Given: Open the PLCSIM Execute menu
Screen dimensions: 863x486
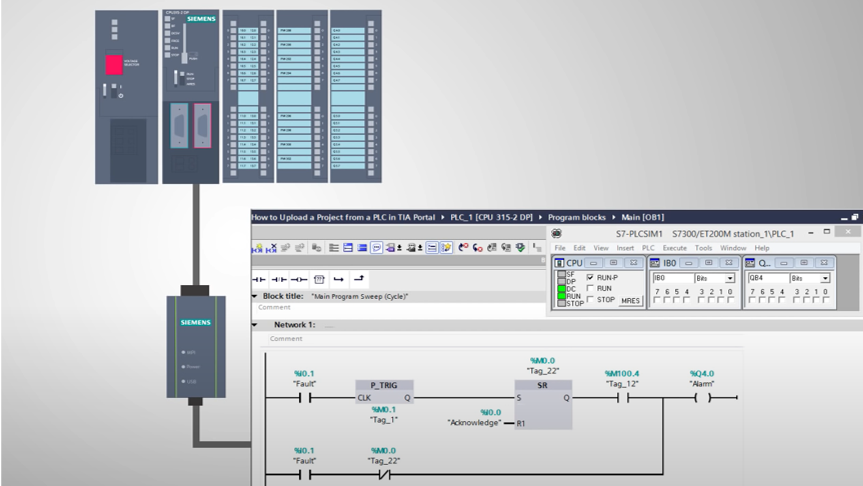Looking at the screenshot, I should pos(674,248).
